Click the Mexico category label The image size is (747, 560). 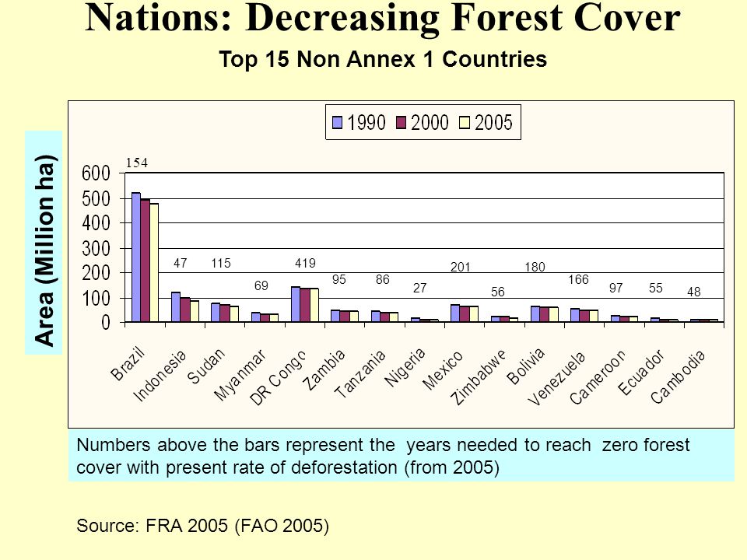pyautogui.click(x=443, y=370)
